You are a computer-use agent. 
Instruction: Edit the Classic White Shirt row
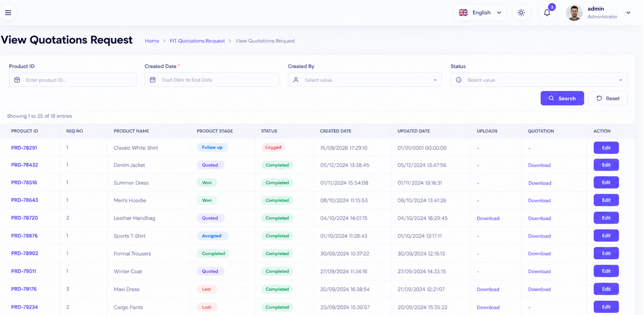(606, 148)
